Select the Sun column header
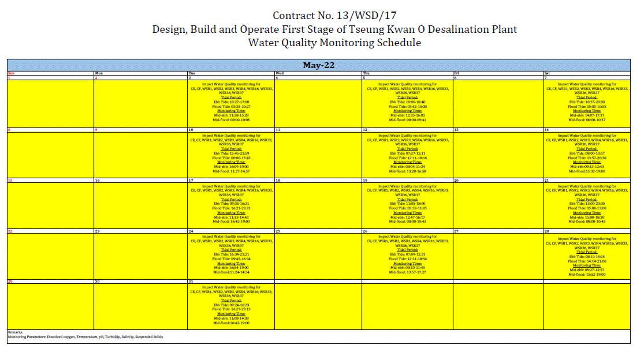 tap(10, 73)
